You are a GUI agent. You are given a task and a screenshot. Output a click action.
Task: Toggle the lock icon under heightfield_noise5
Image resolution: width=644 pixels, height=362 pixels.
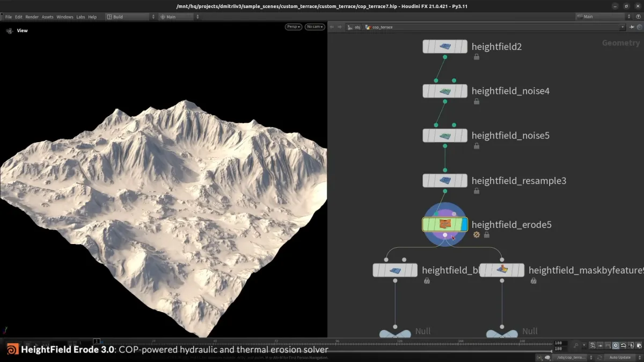(x=476, y=145)
